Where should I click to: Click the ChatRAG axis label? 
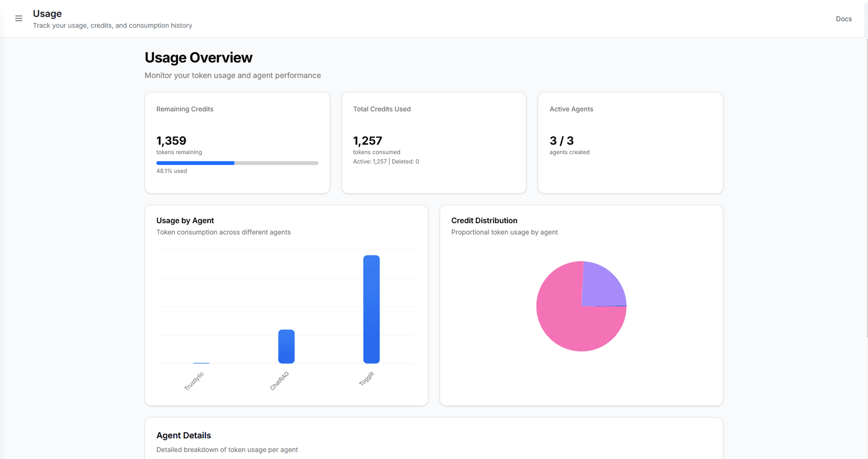tap(280, 380)
